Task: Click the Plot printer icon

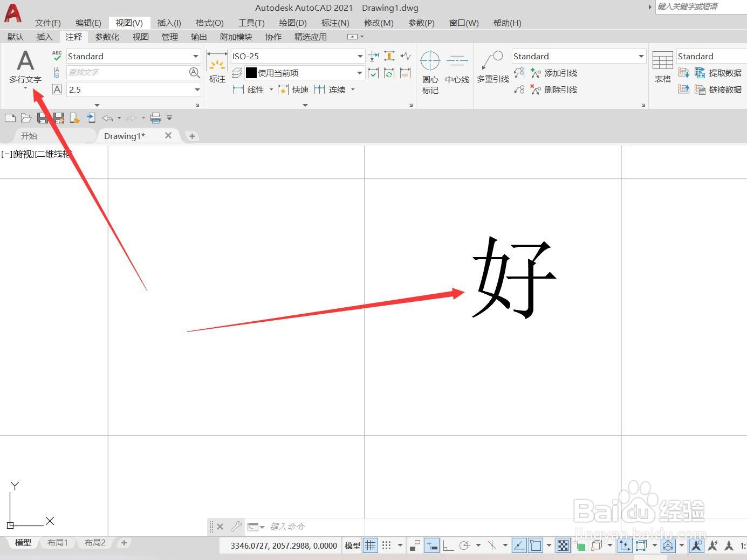Action: pyautogui.click(x=156, y=118)
